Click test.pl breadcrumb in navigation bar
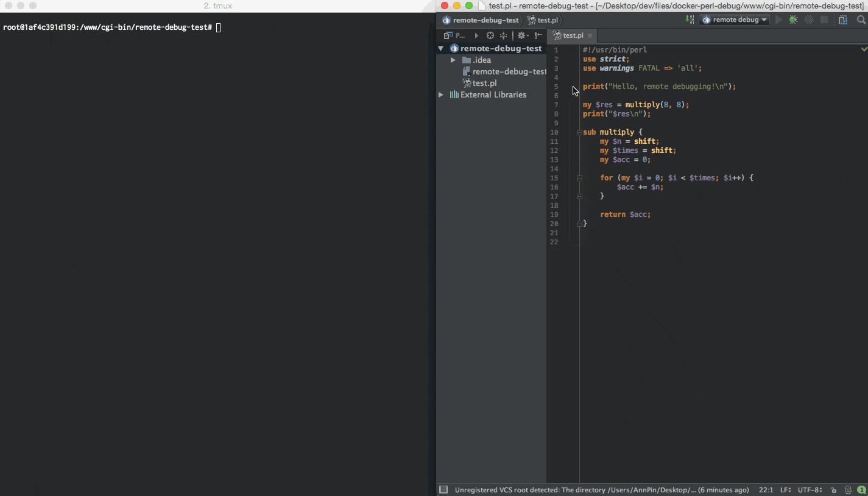The height and width of the screenshot is (496, 868). [x=542, y=20]
